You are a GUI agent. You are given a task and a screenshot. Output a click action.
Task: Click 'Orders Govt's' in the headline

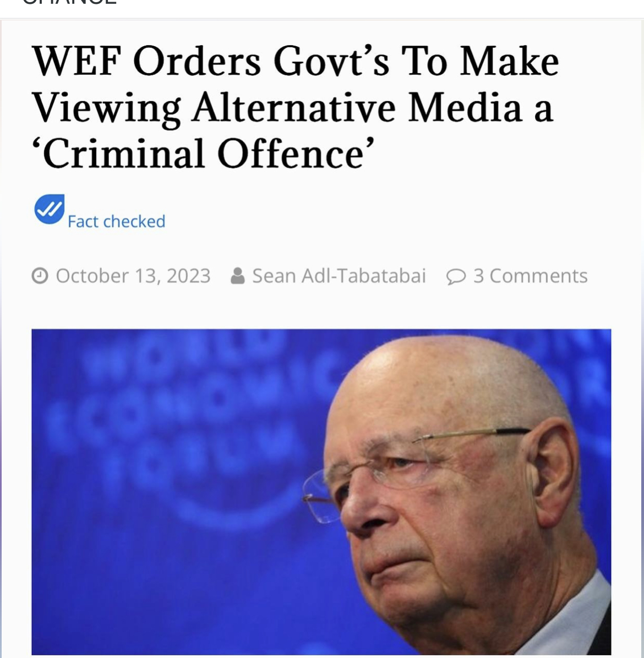click(261, 61)
